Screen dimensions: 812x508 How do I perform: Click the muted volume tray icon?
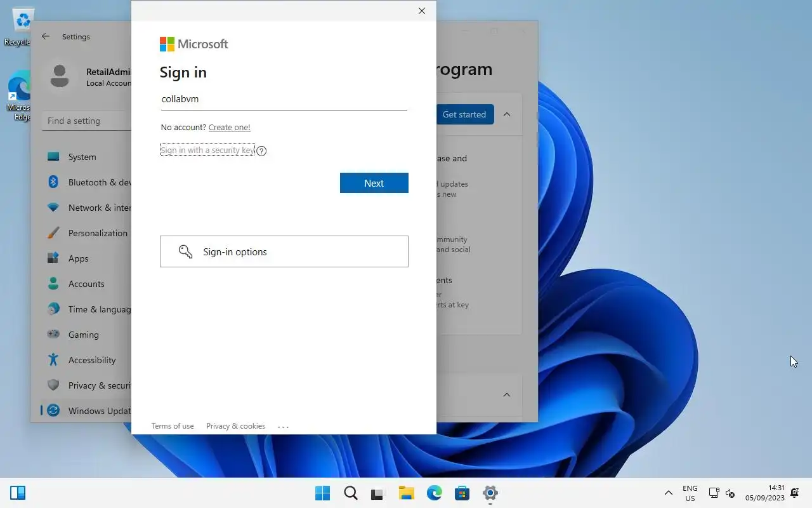point(730,493)
